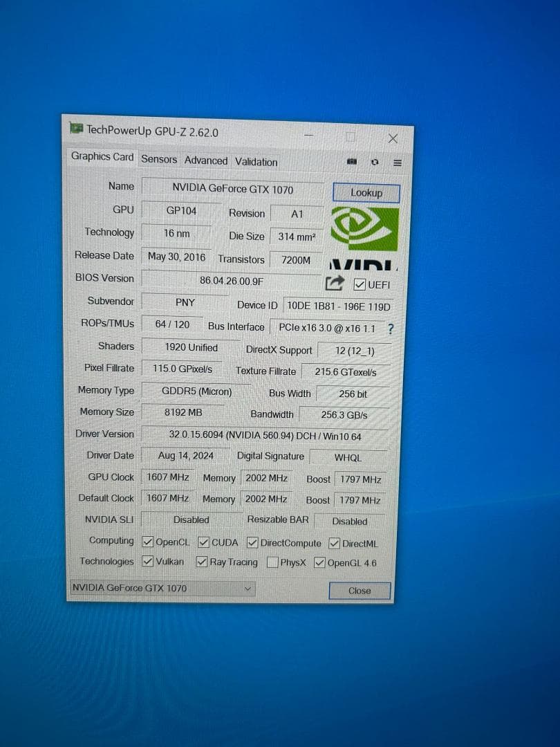560x747 pixels.
Task: Click the screenshot camera icon
Action: 352,161
